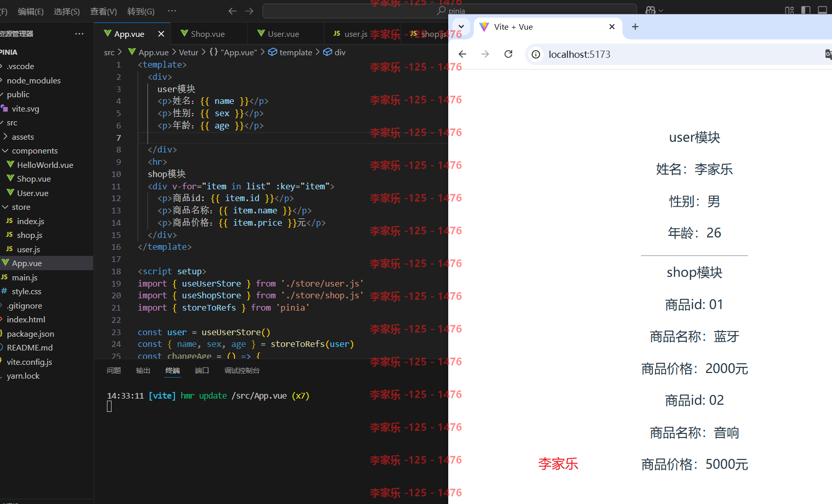The height and width of the screenshot is (504, 832).
Task: Click the "App.vue" braces breadcrumb segment
Action: pyautogui.click(x=233, y=52)
